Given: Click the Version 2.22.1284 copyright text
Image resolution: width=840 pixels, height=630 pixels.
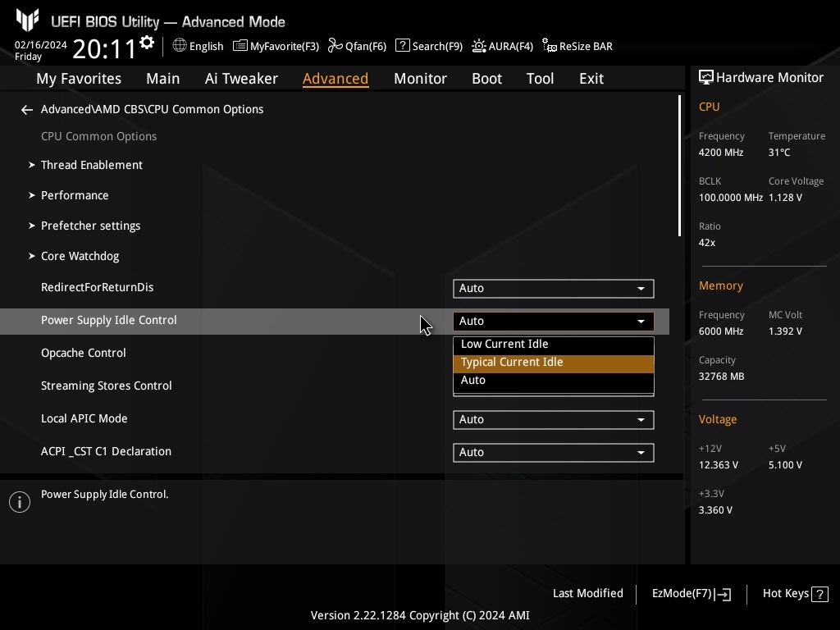Looking at the screenshot, I should click(420, 615).
